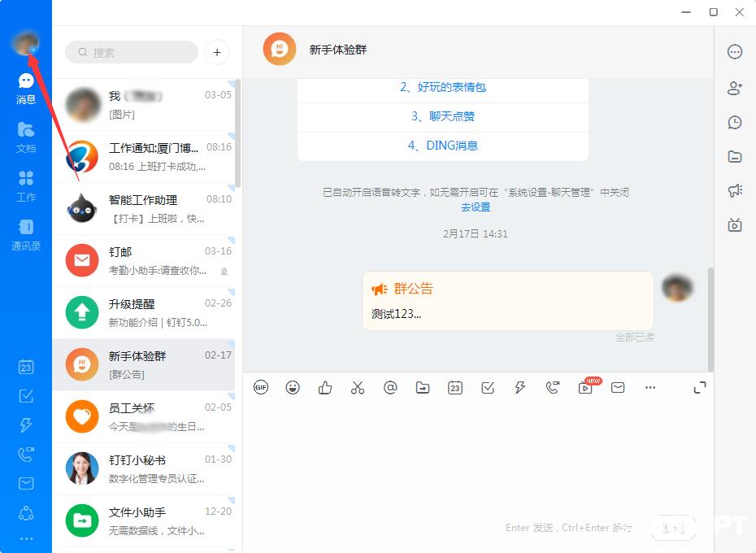Viewport: 756px width, 553px height.
Task: Click the plus button beside the search box
Action: [x=217, y=52]
